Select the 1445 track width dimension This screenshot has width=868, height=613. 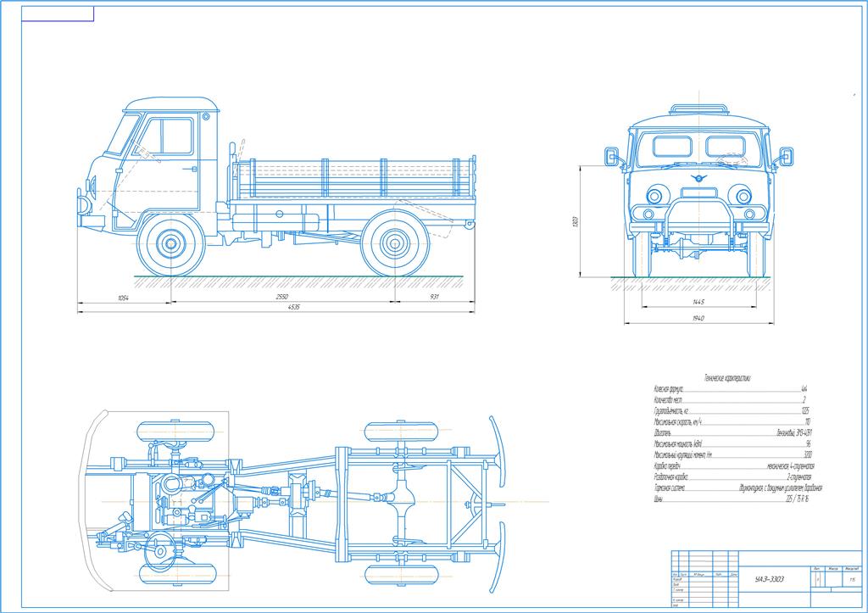click(x=698, y=302)
